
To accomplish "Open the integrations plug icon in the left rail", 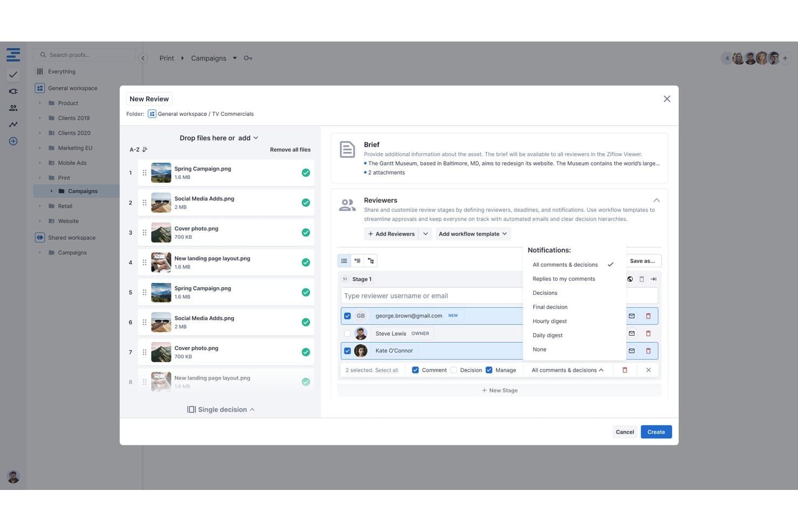I will tap(13, 92).
